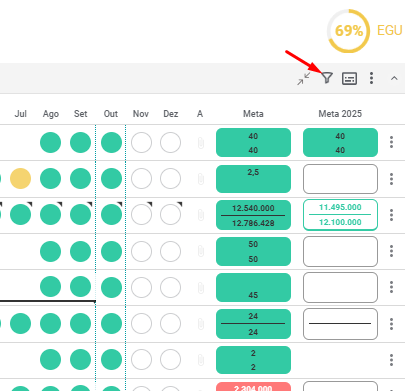Click the green Set circle in the Meta 24 row
Viewport: 415px width, 391px height.
pyautogui.click(x=80, y=323)
